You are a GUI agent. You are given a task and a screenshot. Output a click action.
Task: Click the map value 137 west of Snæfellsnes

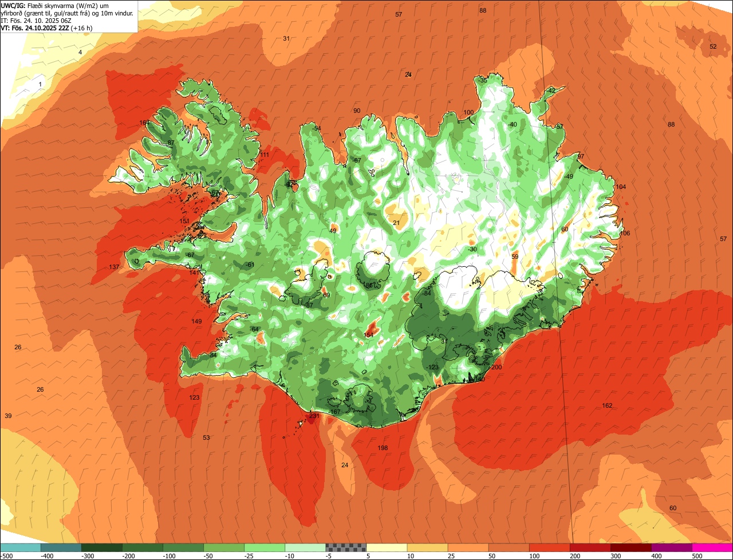coord(114,267)
